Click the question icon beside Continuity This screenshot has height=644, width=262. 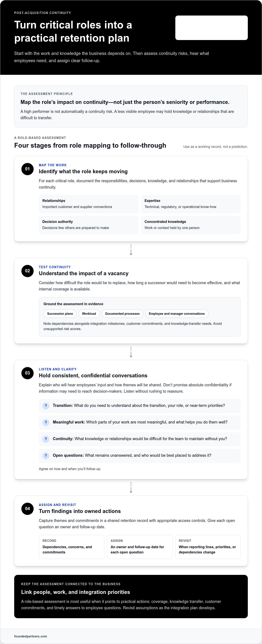click(x=46, y=439)
